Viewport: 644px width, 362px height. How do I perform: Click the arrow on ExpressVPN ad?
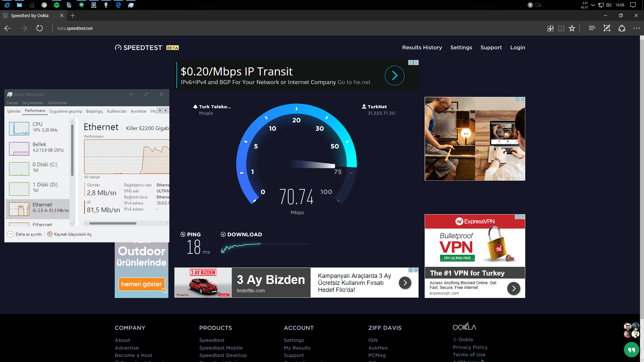[514, 288]
